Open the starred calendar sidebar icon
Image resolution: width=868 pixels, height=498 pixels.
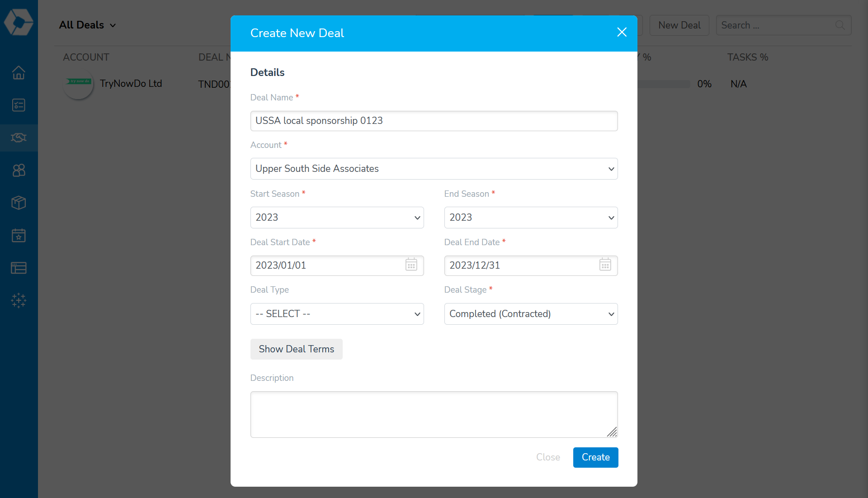click(19, 235)
